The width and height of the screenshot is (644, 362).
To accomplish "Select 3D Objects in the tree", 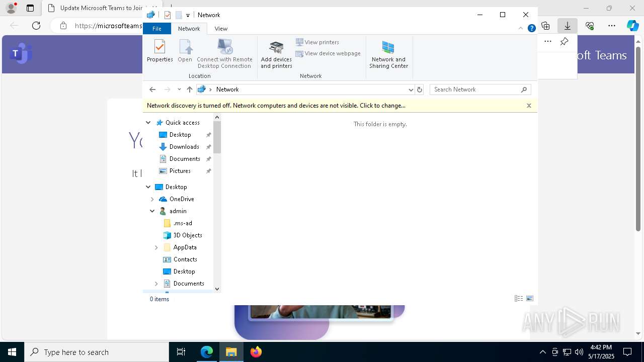I will 188,235.
